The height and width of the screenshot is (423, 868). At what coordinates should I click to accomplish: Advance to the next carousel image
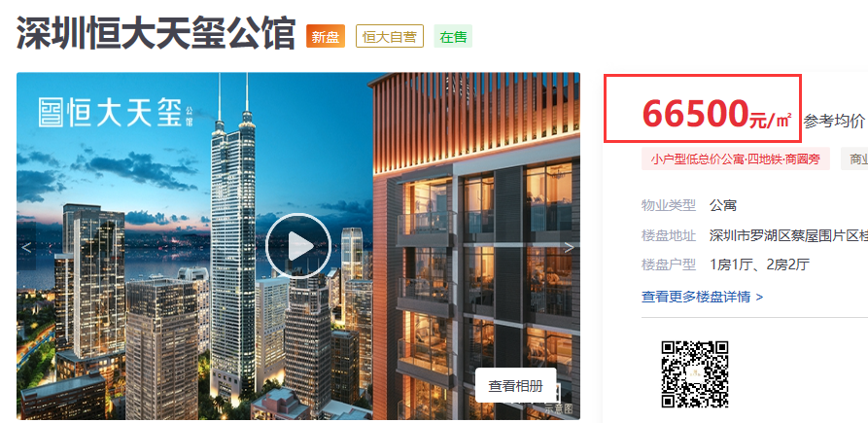coord(569,248)
